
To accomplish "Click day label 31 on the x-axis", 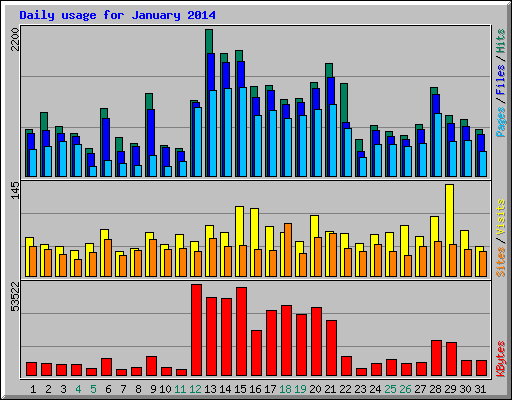I will pyautogui.click(x=480, y=389).
